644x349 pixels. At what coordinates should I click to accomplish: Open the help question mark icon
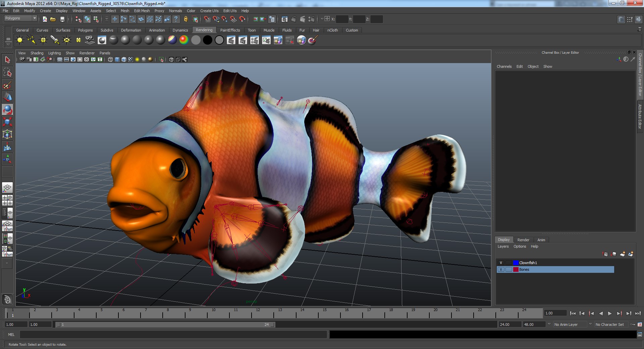[x=176, y=19]
